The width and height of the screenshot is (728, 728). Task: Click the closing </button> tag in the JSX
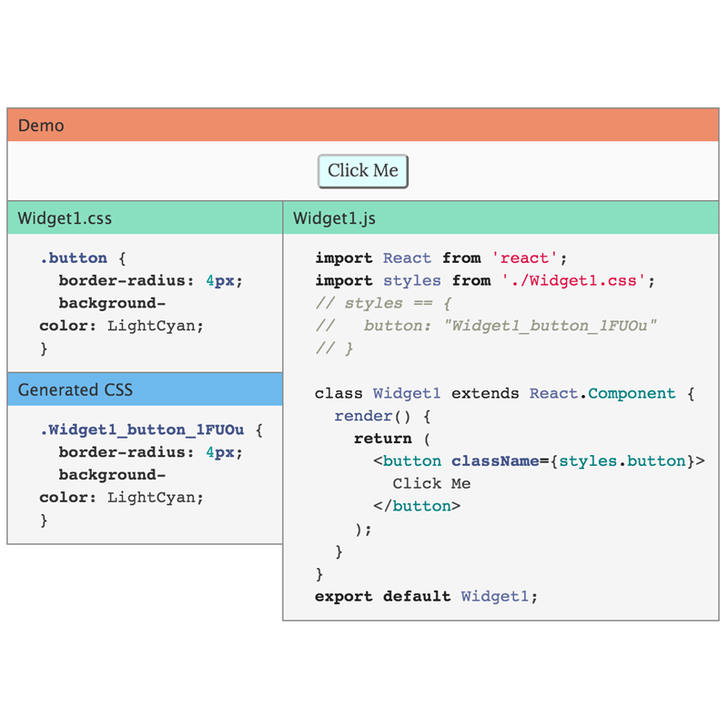pos(416,506)
